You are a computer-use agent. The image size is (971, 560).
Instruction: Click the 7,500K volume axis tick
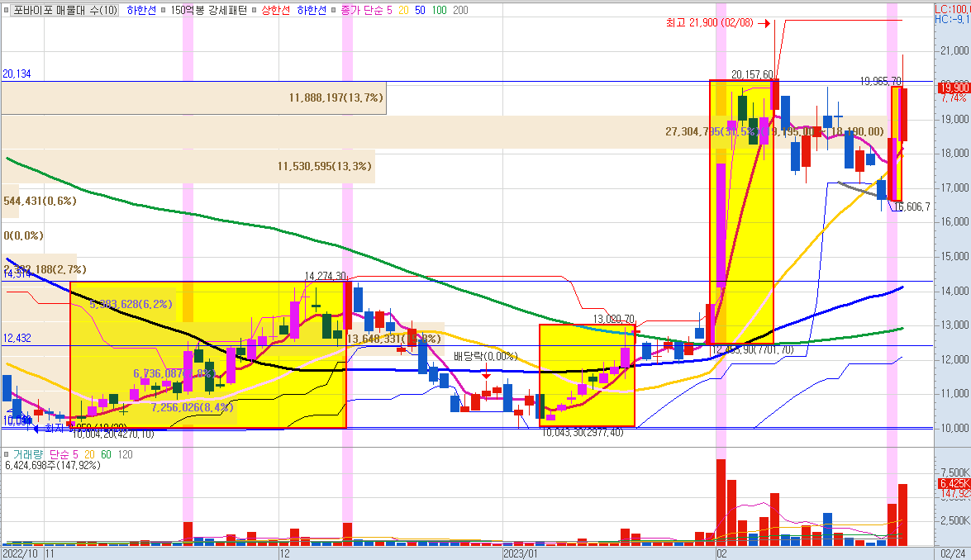[x=954, y=472]
